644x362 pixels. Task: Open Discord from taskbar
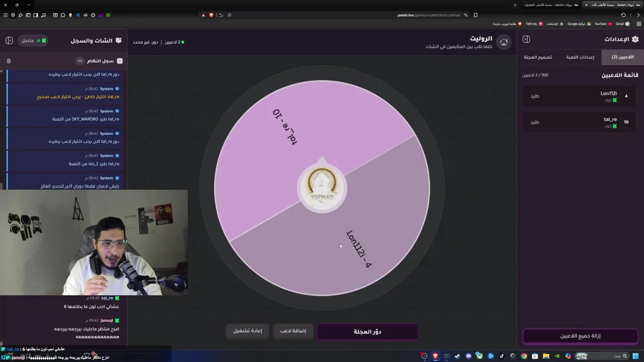click(x=468, y=356)
